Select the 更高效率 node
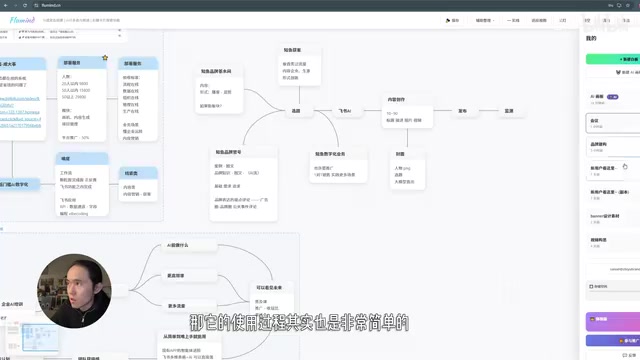The height and width of the screenshot is (360, 640). [189, 276]
